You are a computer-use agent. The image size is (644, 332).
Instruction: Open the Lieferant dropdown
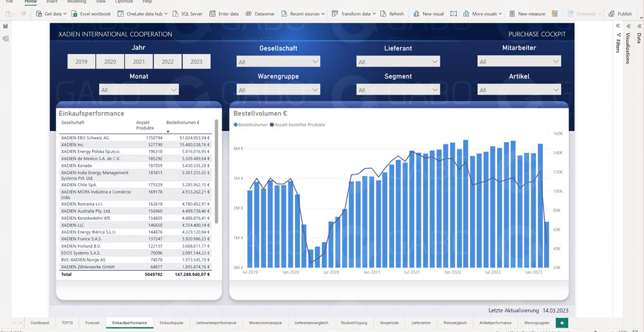point(398,62)
